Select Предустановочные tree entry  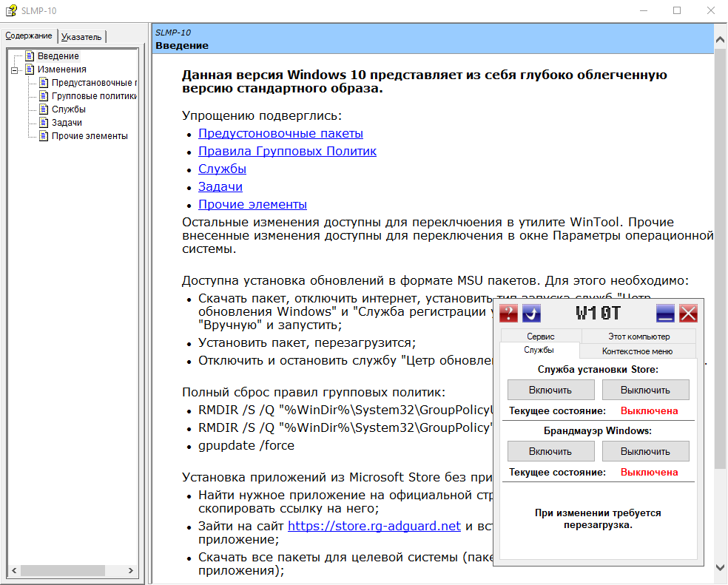(x=94, y=83)
